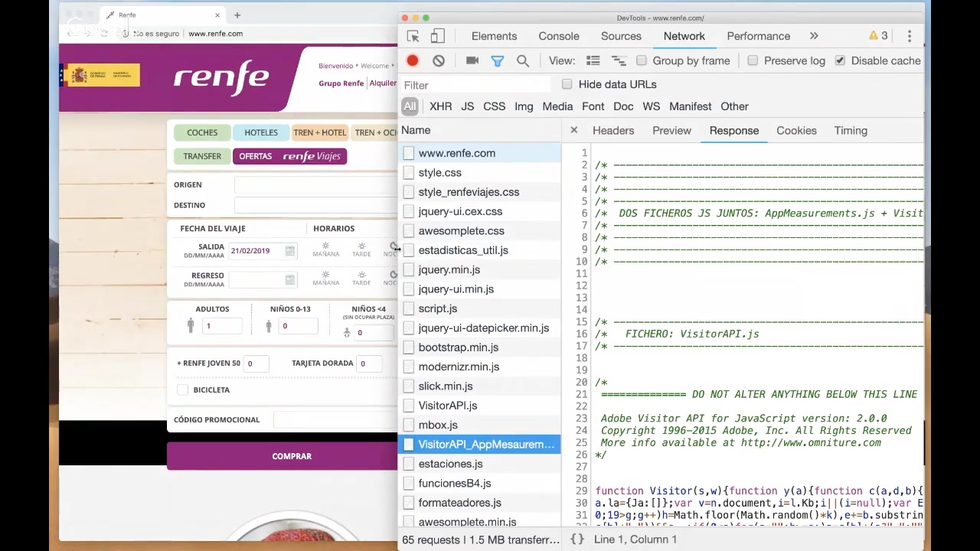This screenshot has height=551, width=980.
Task: Filter requests by CSS type
Action: (494, 106)
